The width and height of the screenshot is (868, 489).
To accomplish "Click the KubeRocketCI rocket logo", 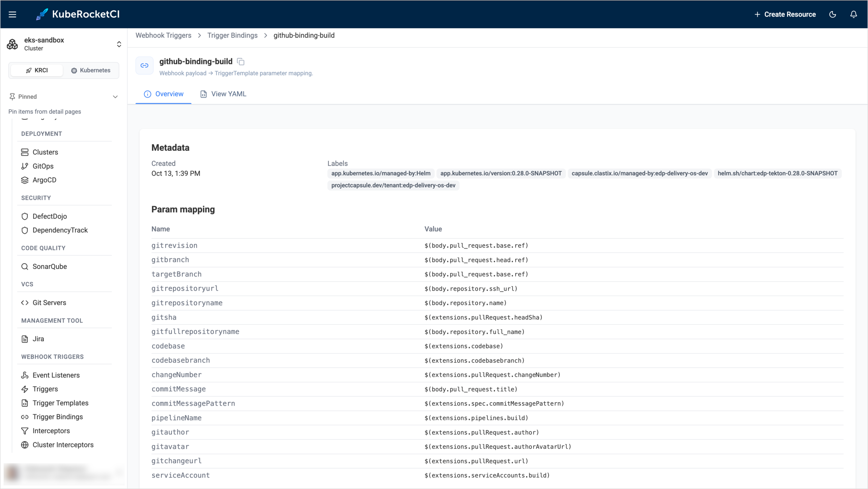I will 42,14.
